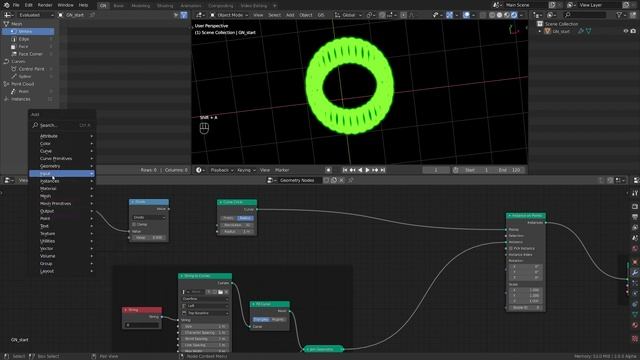Screen dimensions: 640x360
Task: Enable Pick Instance checkbox
Action: [511, 248]
